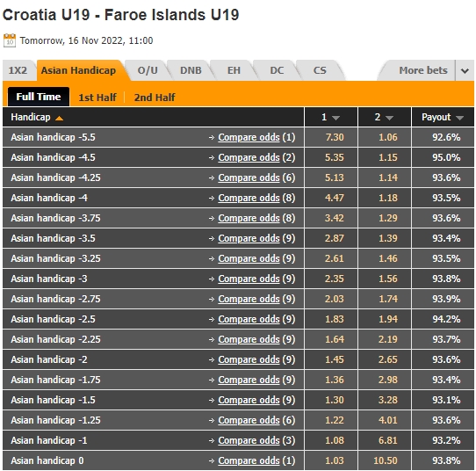Select the CS tab
Viewport: 476px width, 471px height.
pyautogui.click(x=320, y=70)
